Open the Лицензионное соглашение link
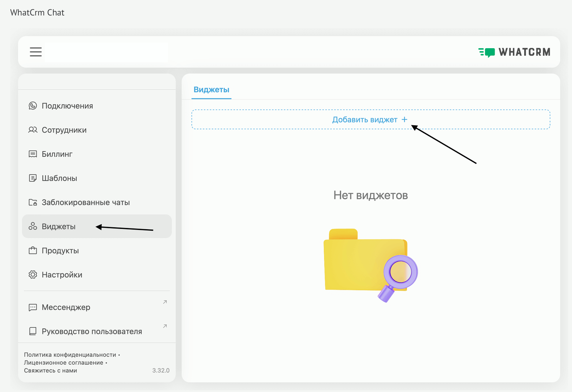This screenshot has width=572, height=392. coord(63,363)
